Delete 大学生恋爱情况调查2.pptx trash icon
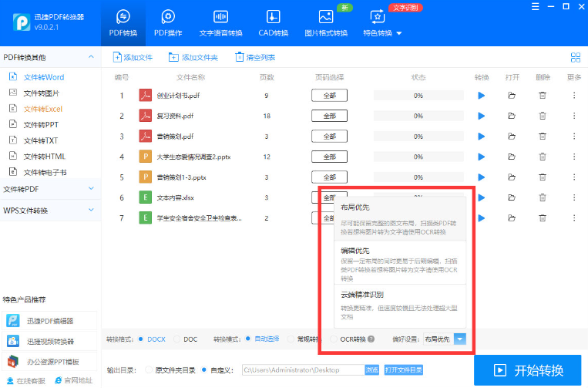 pos(543,157)
